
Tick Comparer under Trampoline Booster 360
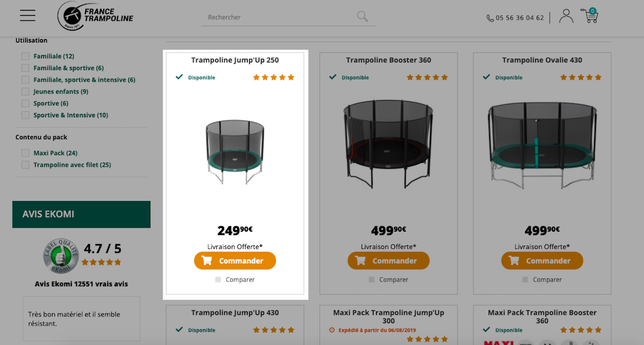pyautogui.click(x=371, y=280)
